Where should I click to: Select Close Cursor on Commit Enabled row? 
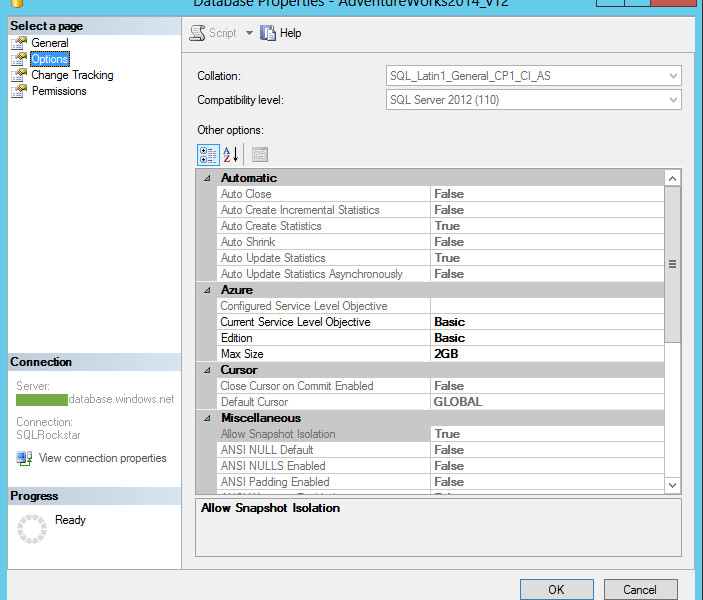pyautogui.click(x=440, y=386)
